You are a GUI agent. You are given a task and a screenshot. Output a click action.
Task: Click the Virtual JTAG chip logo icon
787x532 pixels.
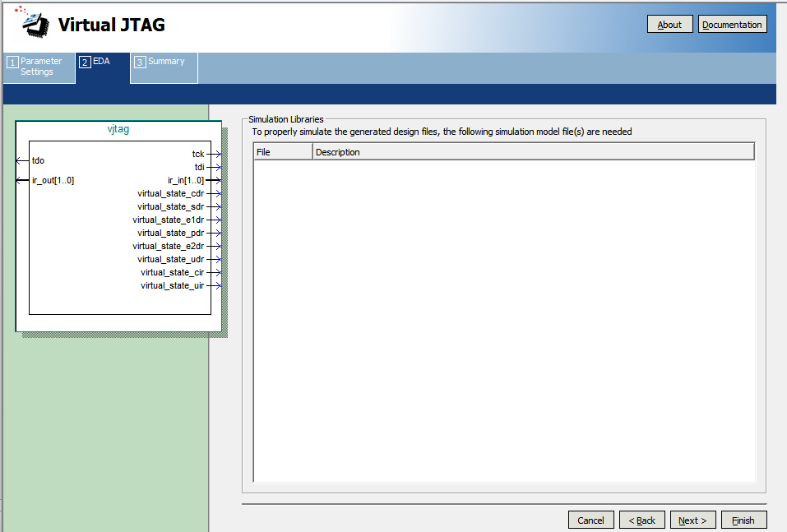point(33,21)
